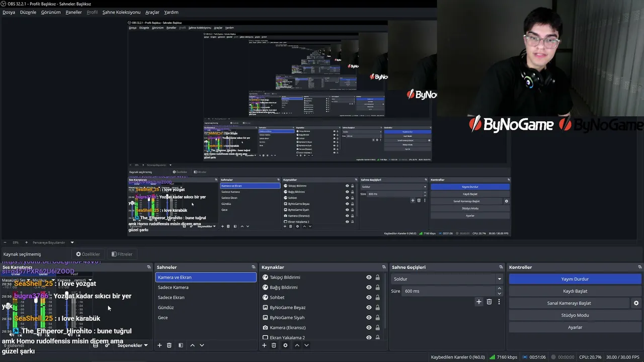Open the Düzenle menu

click(28, 12)
